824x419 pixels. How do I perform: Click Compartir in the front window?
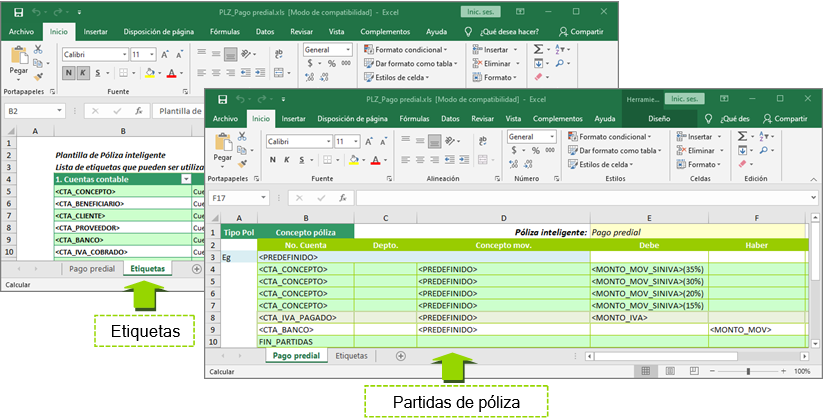(785, 119)
